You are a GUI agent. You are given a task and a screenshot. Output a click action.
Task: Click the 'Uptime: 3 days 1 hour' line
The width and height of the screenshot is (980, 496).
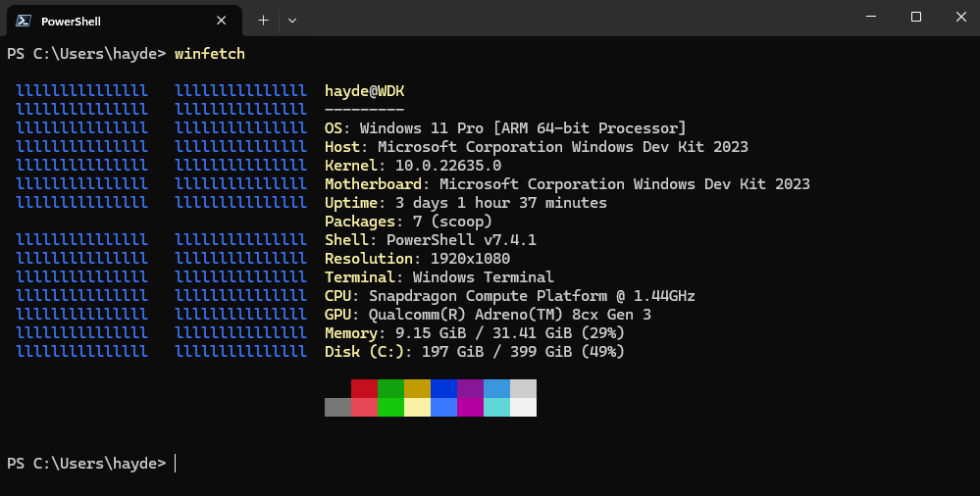pyautogui.click(x=466, y=203)
